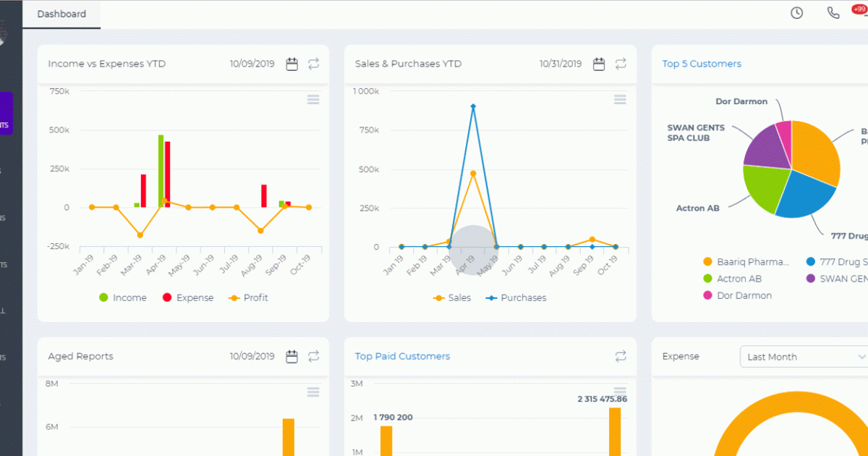868x456 pixels.
Task: Click the Purchases peak point at 900k
Action: coord(473,106)
